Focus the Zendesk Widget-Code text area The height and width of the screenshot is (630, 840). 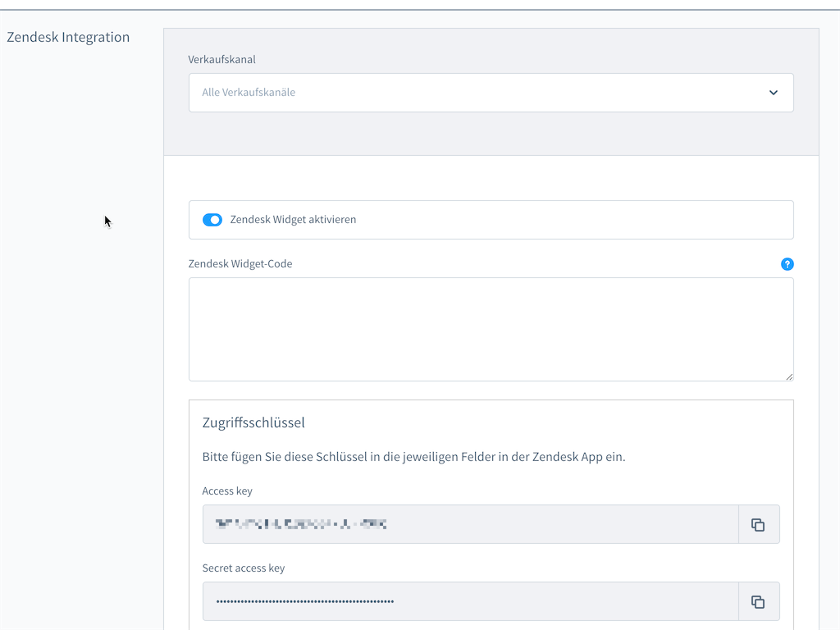[x=491, y=329]
